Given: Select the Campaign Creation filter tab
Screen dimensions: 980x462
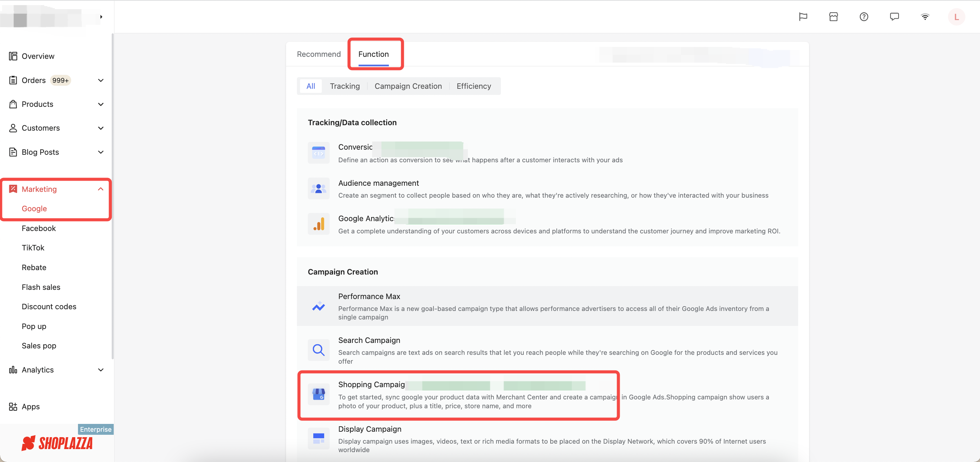Looking at the screenshot, I should pos(408,86).
